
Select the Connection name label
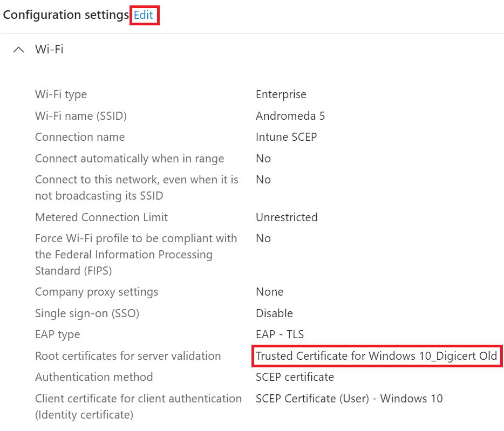click(x=80, y=137)
